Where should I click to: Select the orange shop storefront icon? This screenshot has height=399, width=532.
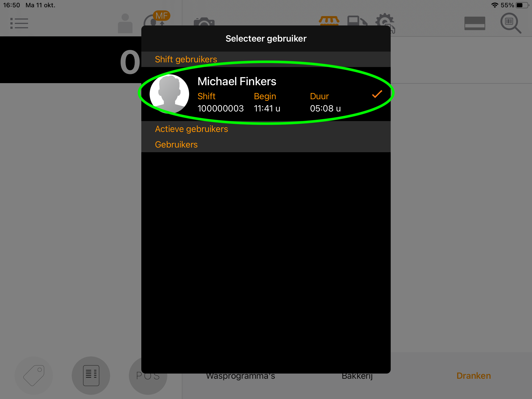click(329, 21)
